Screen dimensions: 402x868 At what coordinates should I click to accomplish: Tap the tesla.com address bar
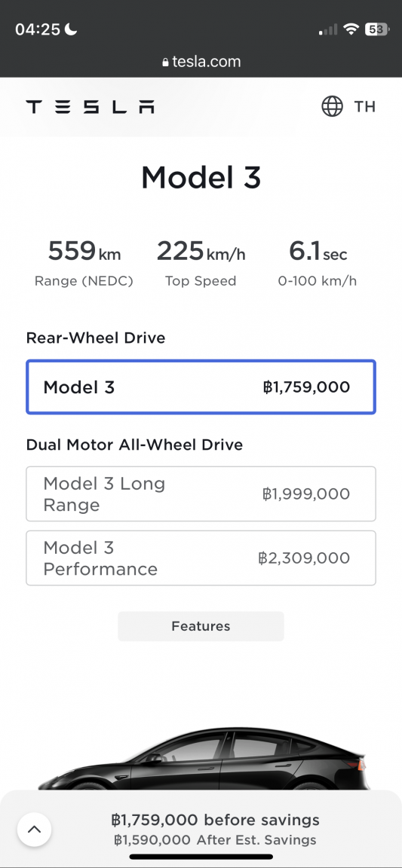(x=201, y=62)
